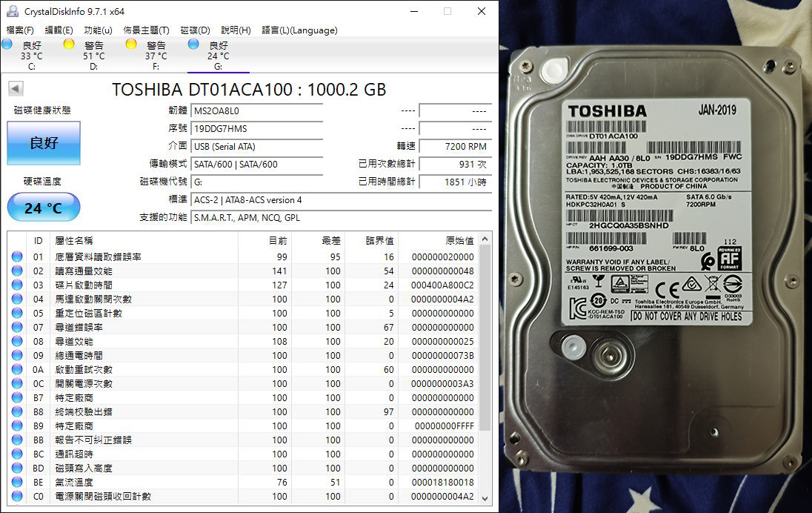The width and height of the screenshot is (812, 513).
Task: Click the interface field USB (Serial ATA)
Action: click(x=257, y=147)
